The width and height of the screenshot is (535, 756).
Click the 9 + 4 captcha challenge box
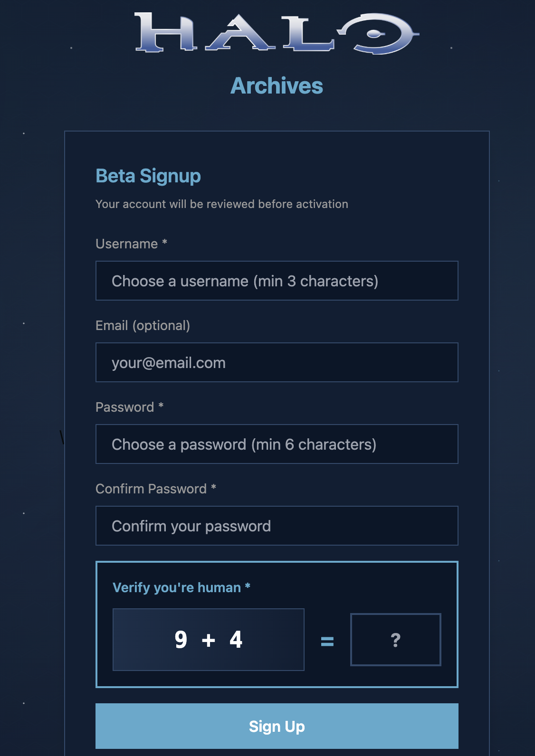[x=209, y=640]
